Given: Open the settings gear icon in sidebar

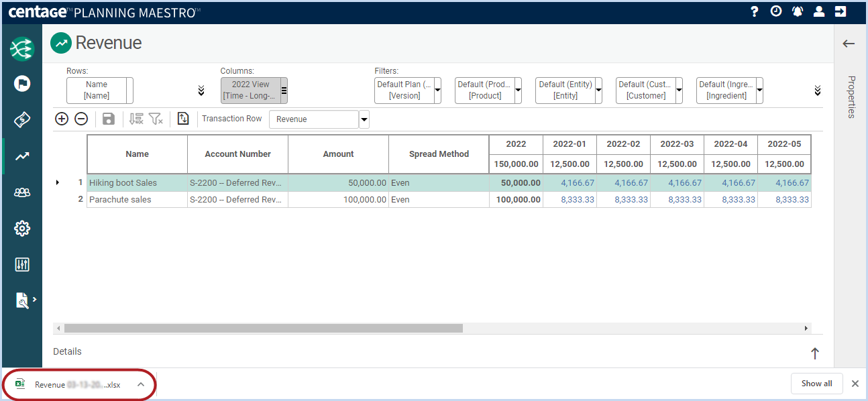Looking at the screenshot, I should [22, 229].
